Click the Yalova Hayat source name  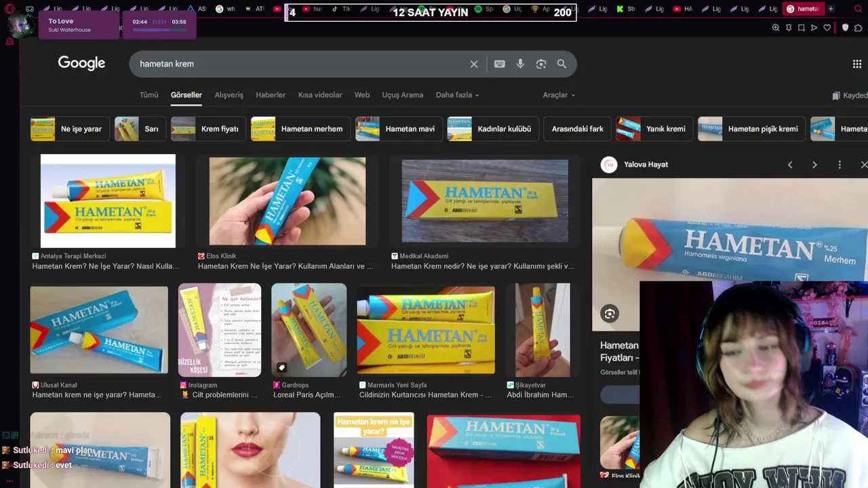coord(646,165)
